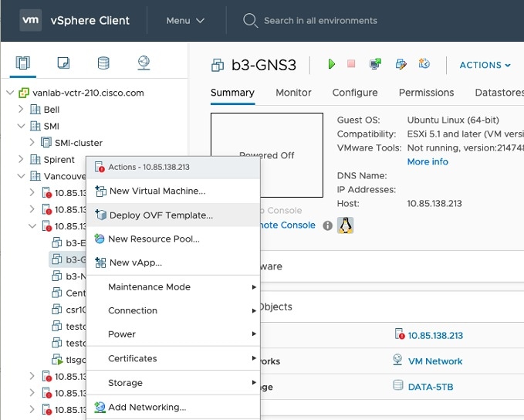
Task: Click the vCenter icon for vanlab-vctr-210.cisco.com
Action: 24,93
